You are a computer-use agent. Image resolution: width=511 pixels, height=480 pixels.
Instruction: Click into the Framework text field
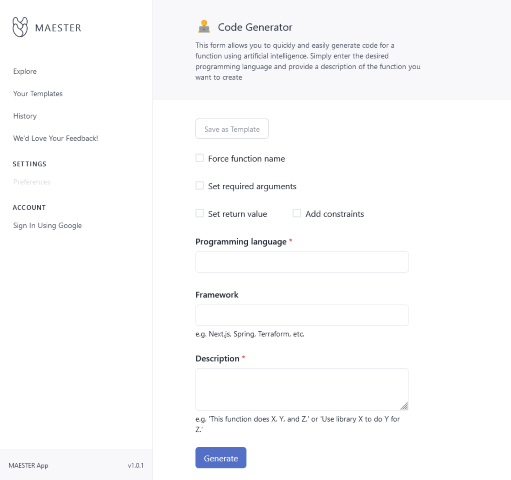pos(302,315)
